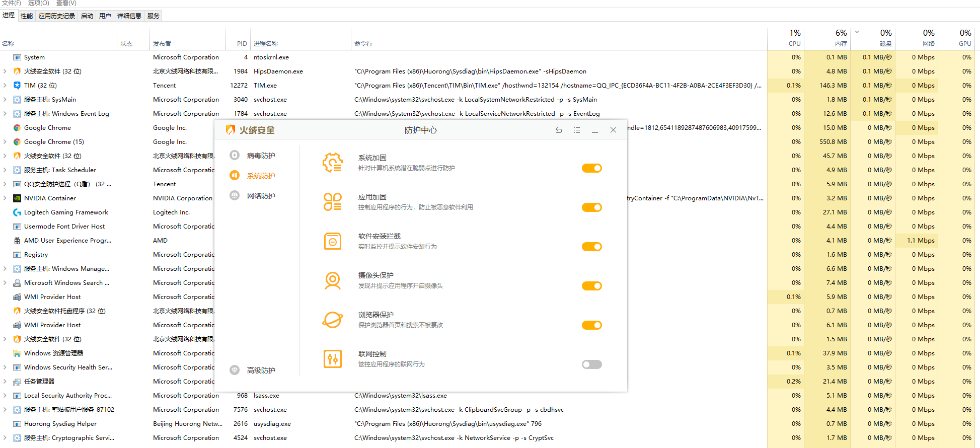Viewport: 980px width, 448px height.
Task: Click the 火绒安全 logo icon in title bar
Action: click(231, 130)
